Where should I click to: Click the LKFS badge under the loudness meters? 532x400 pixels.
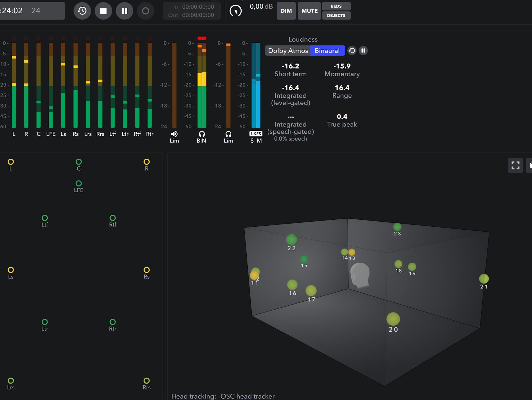click(255, 133)
